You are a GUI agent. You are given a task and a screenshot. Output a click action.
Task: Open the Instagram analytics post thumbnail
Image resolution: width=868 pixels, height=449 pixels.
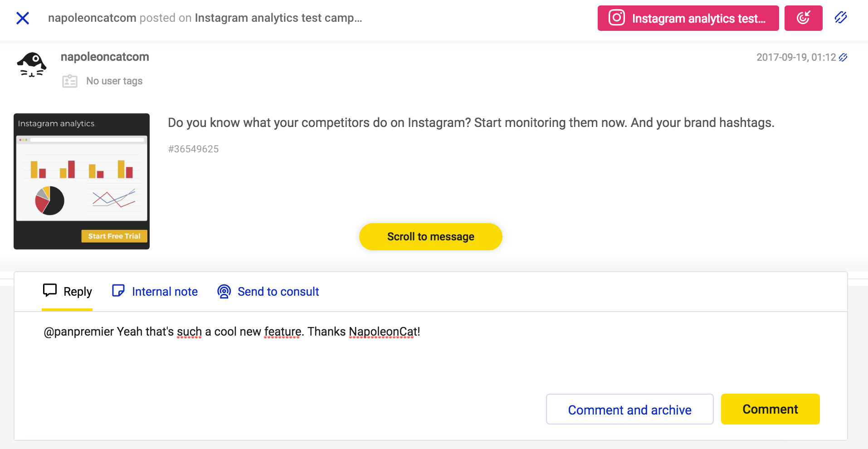coord(82,181)
